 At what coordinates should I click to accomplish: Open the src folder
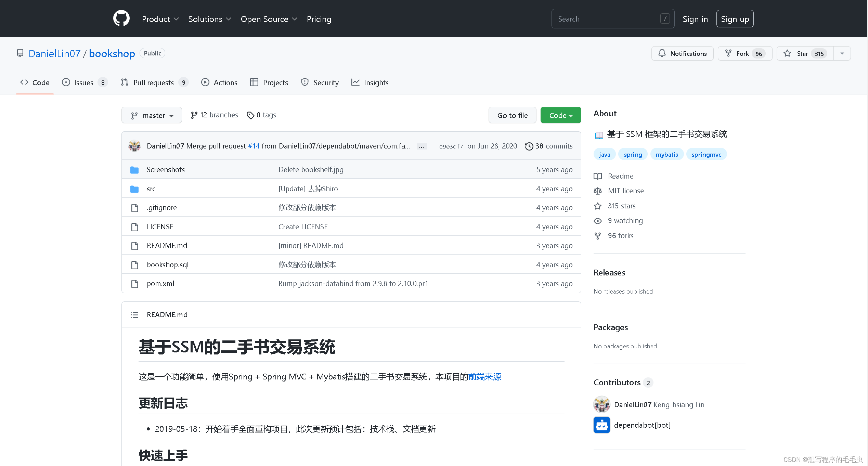(x=151, y=189)
